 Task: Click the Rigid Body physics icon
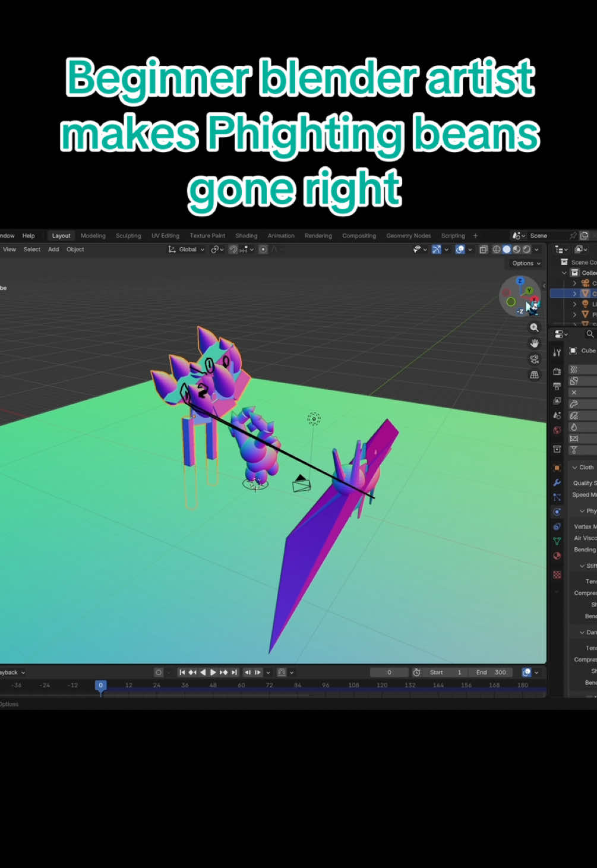coord(574,438)
